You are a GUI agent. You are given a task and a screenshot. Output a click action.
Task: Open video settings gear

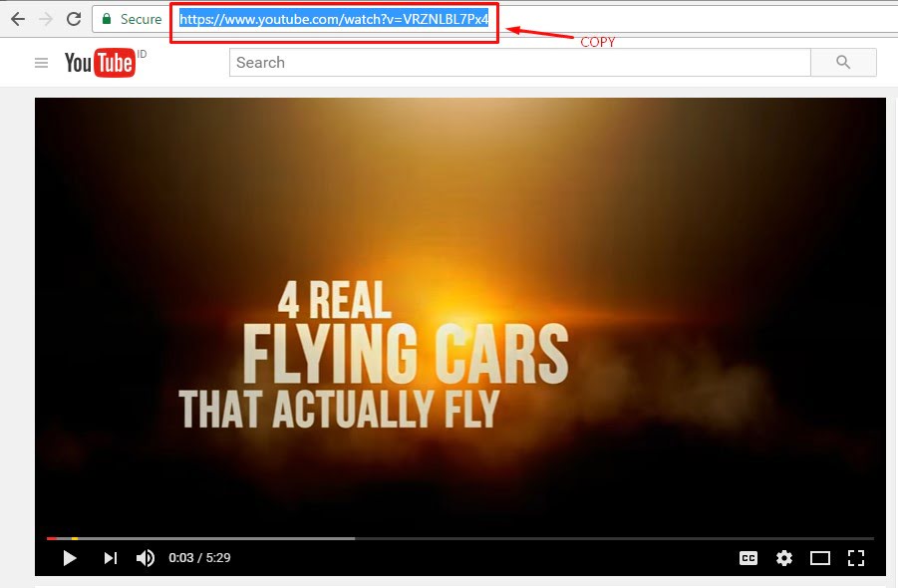coord(784,558)
